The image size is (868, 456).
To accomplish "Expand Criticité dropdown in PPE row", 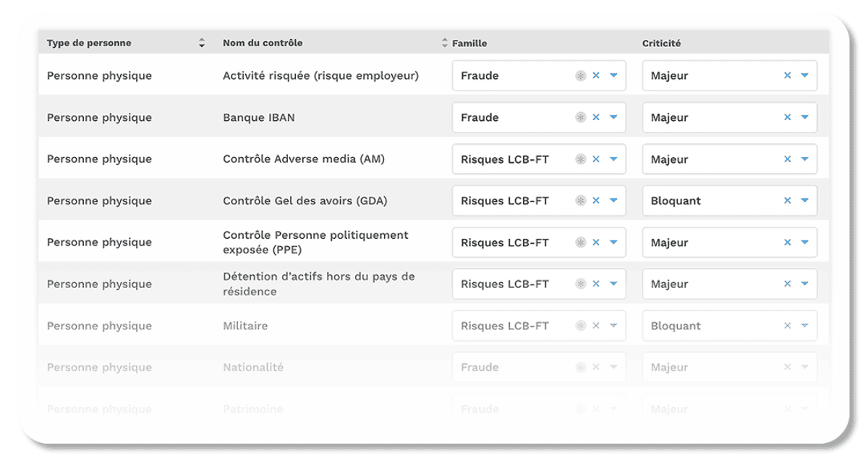I will pyautogui.click(x=804, y=242).
